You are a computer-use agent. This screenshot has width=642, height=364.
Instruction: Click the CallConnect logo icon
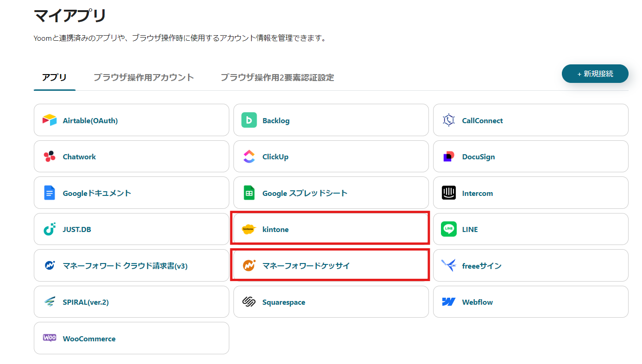[449, 120]
